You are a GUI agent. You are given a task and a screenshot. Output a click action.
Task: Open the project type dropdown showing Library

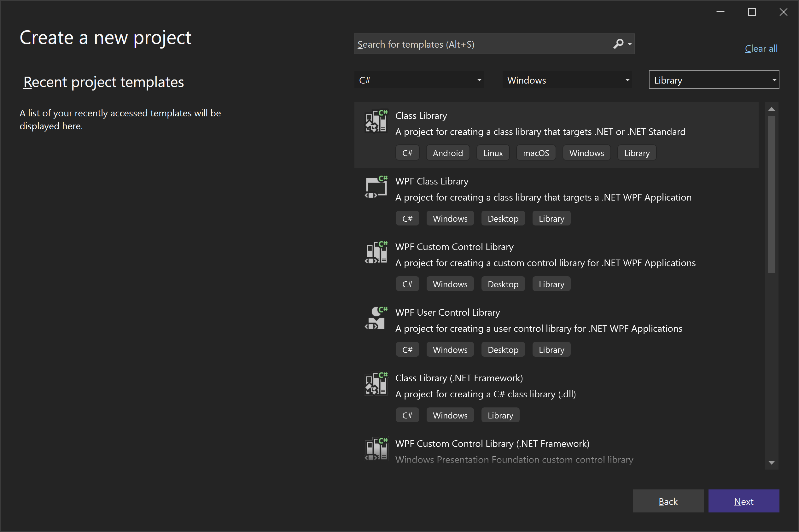coord(714,80)
